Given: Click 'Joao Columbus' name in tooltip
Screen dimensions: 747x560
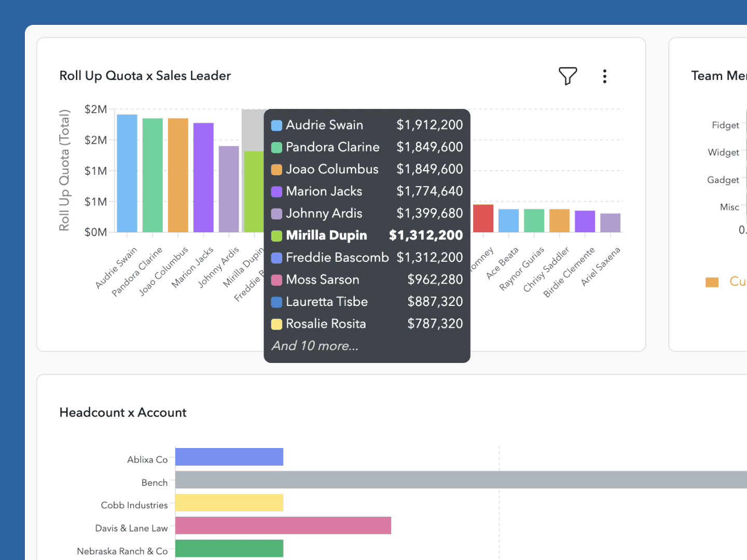Looking at the screenshot, I should [x=332, y=169].
